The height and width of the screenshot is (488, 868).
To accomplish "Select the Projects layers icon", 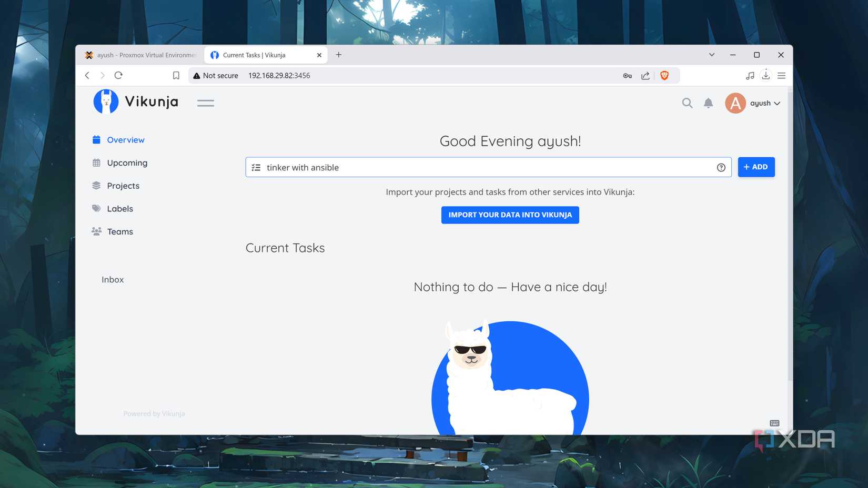I will point(96,185).
